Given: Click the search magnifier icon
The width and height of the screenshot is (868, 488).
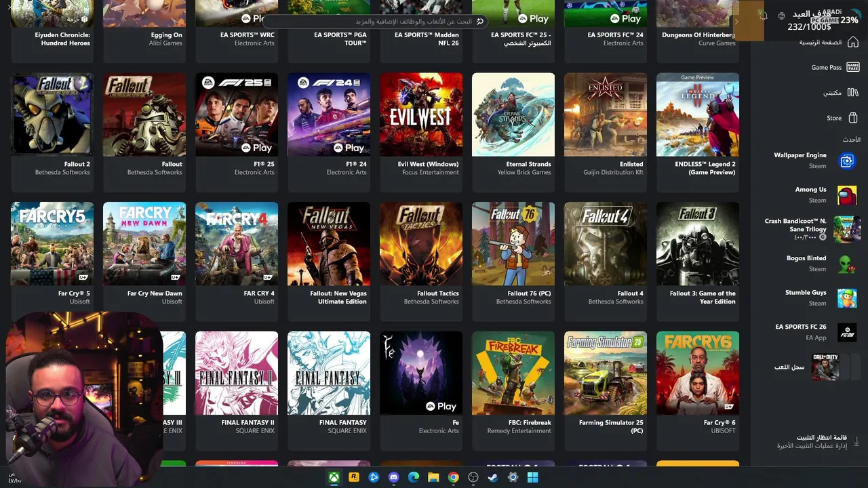Looking at the screenshot, I should pyautogui.click(x=480, y=21).
